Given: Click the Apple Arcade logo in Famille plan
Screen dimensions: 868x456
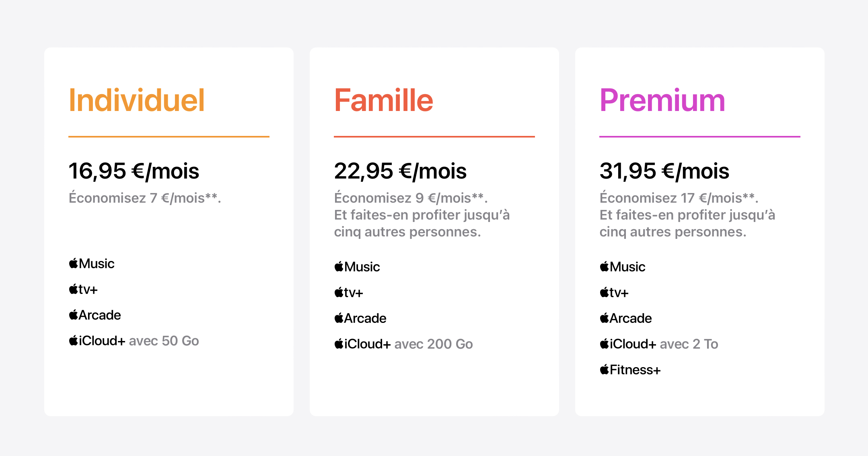Looking at the screenshot, I should coord(360,318).
